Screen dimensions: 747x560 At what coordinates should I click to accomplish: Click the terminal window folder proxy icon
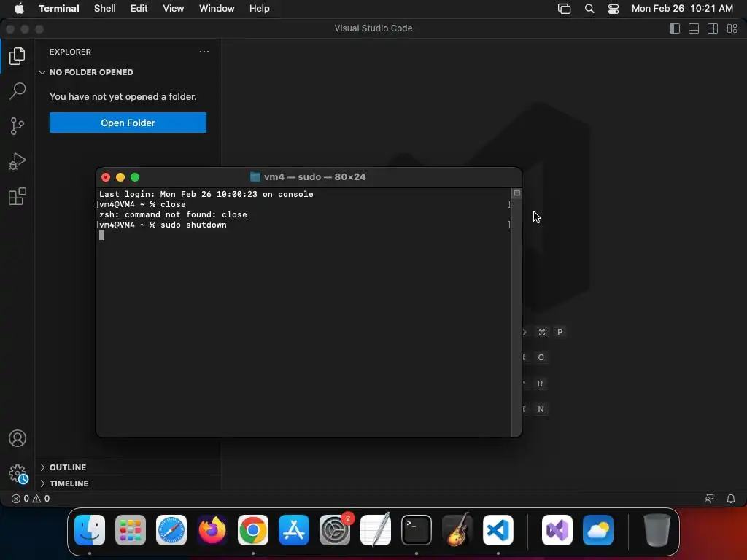(255, 177)
